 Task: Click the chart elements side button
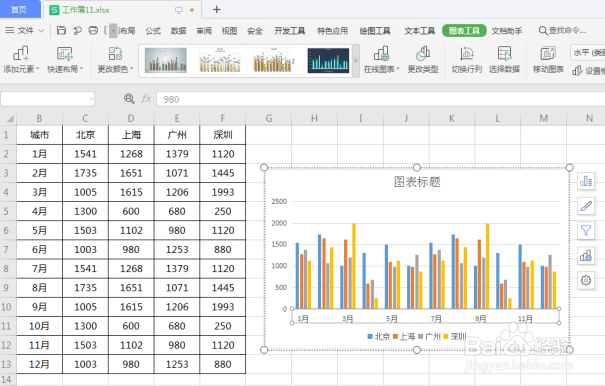pyautogui.click(x=586, y=181)
